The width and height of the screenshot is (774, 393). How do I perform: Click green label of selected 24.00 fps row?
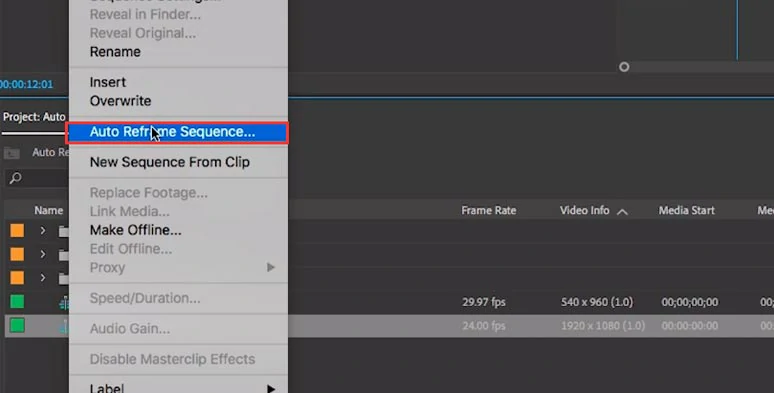(17, 325)
